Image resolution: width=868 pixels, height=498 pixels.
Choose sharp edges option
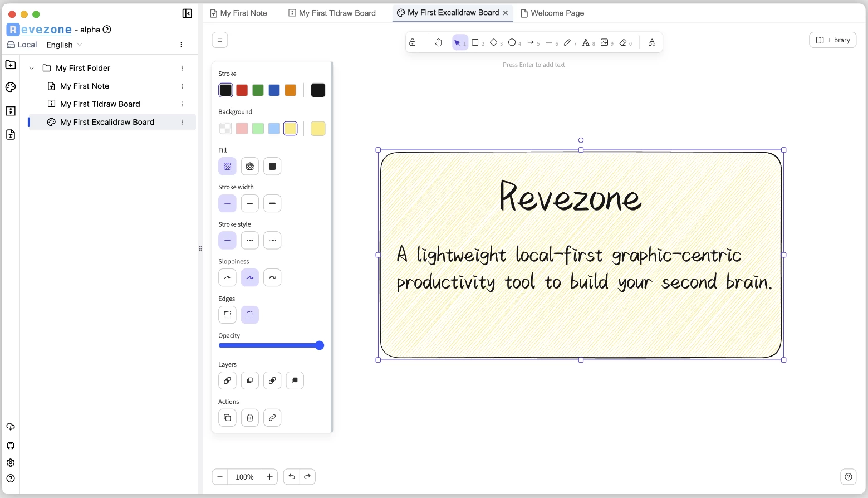point(227,315)
